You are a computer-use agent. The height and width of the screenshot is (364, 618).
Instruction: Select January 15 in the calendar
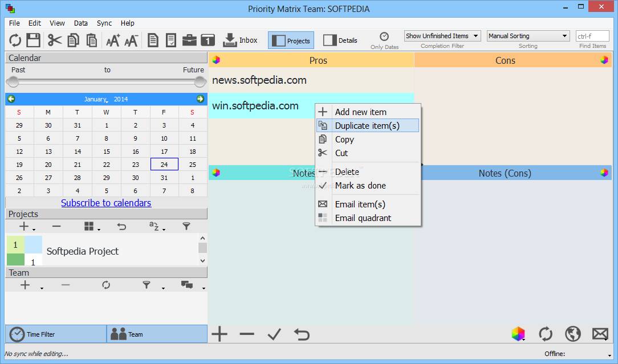tap(107, 152)
